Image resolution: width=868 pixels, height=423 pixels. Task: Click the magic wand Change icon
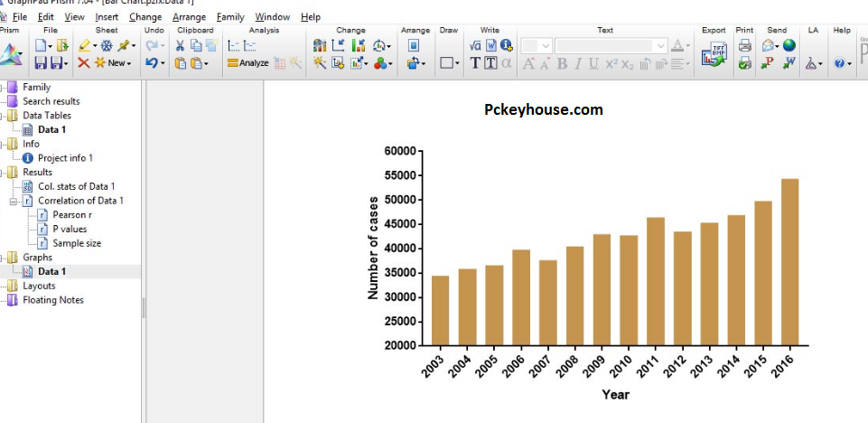pyautogui.click(x=320, y=63)
